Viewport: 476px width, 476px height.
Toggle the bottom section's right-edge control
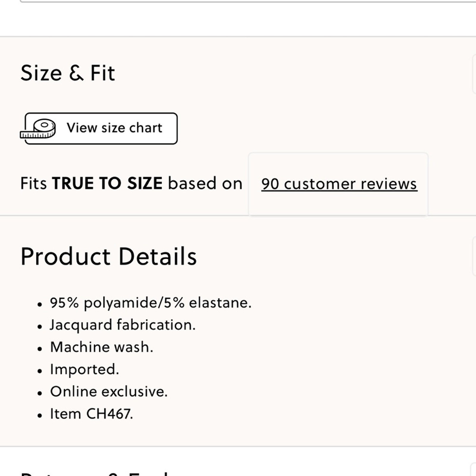tap(474, 472)
